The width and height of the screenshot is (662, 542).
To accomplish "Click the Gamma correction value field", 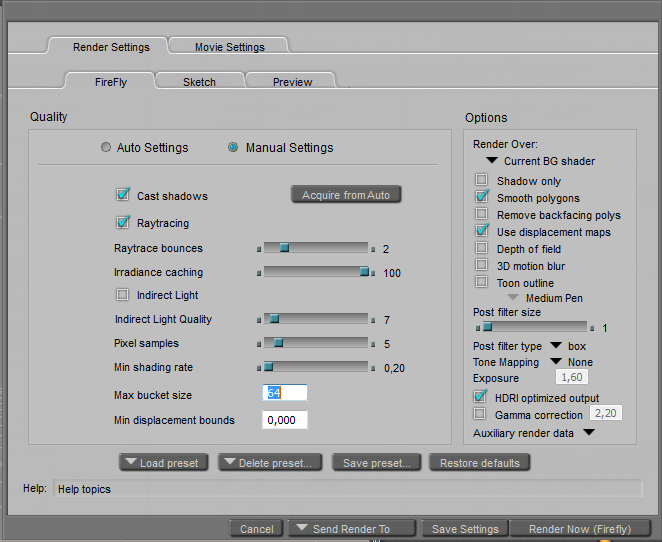I will click(605, 413).
